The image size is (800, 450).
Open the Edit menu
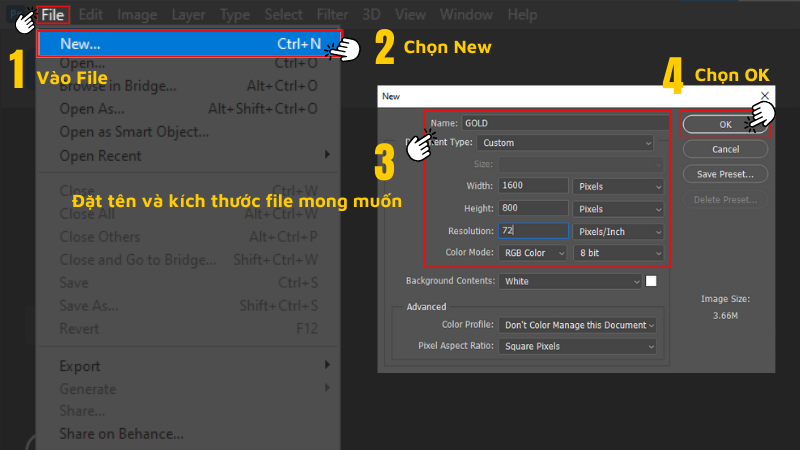pos(91,15)
